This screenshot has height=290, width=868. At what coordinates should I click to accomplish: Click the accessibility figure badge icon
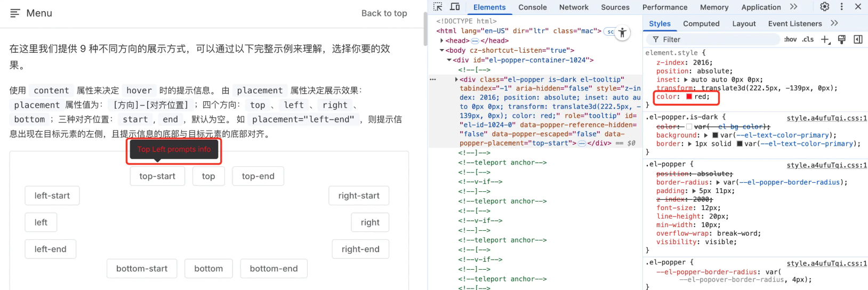click(x=622, y=33)
